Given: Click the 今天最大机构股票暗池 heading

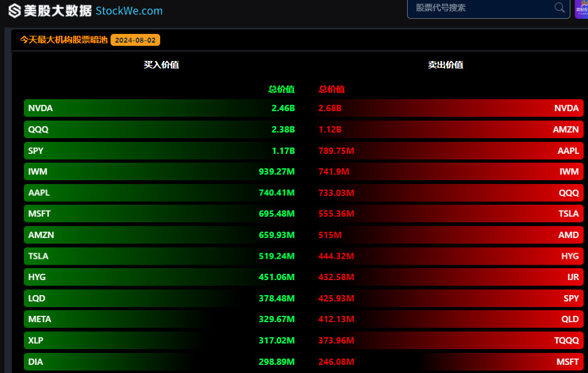Looking at the screenshot, I should tap(63, 40).
